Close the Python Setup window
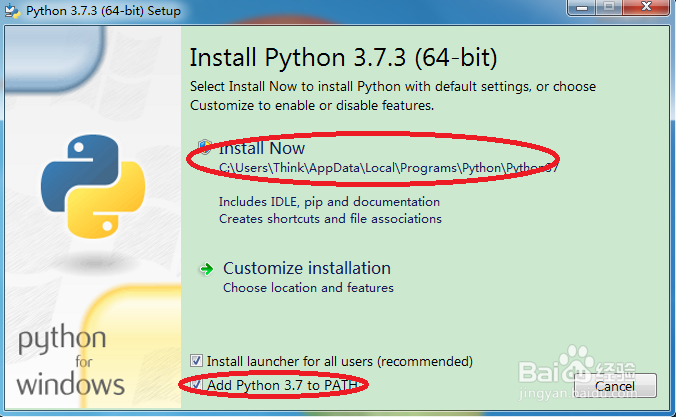Image resolution: width=676 pixels, height=417 pixels. pos(646,7)
